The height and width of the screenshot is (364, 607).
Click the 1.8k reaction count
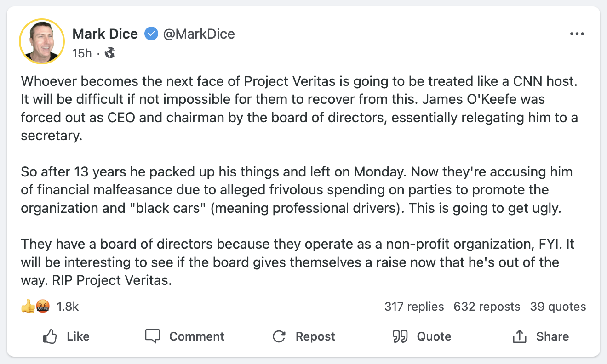coord(67,306)
